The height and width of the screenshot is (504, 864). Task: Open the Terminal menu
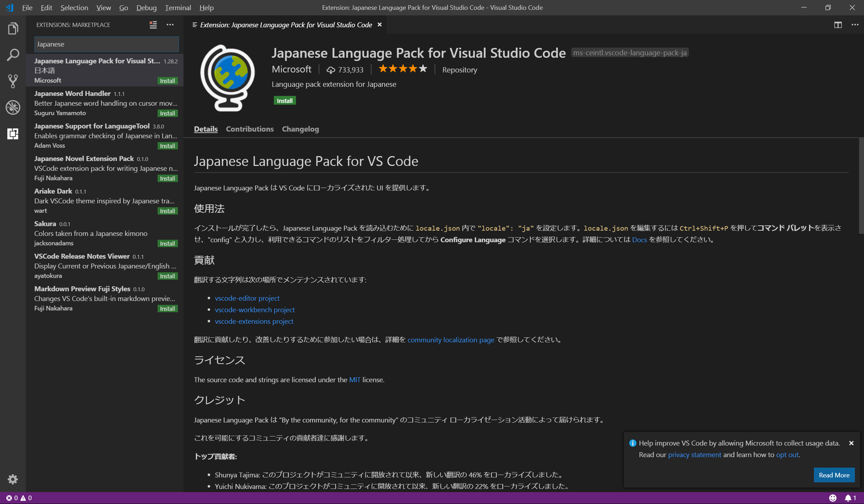click(x=178, y=7)
